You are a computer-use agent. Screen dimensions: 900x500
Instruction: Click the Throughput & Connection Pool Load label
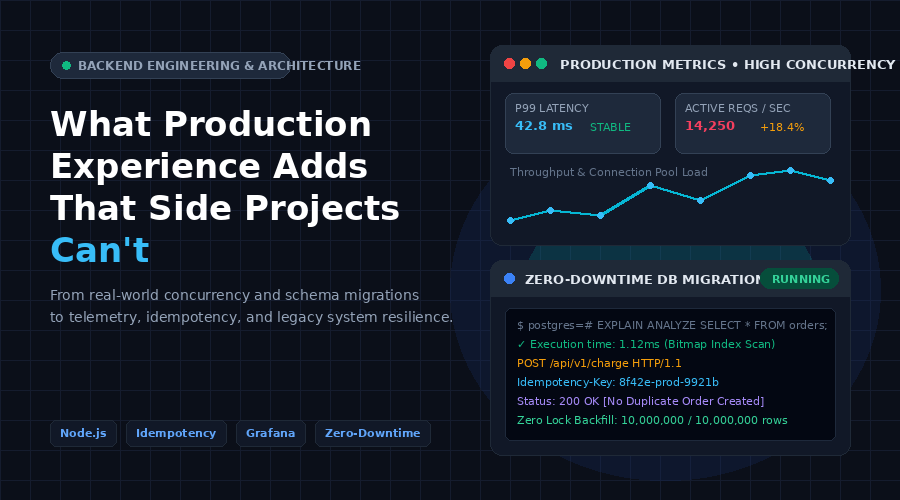pyautogui.click(x=608, y=172)
